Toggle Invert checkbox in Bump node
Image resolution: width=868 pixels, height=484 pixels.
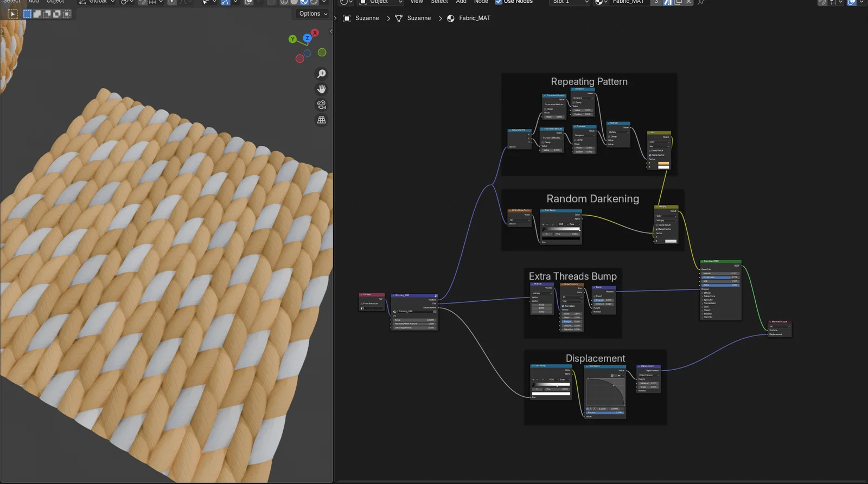(594, 296)
